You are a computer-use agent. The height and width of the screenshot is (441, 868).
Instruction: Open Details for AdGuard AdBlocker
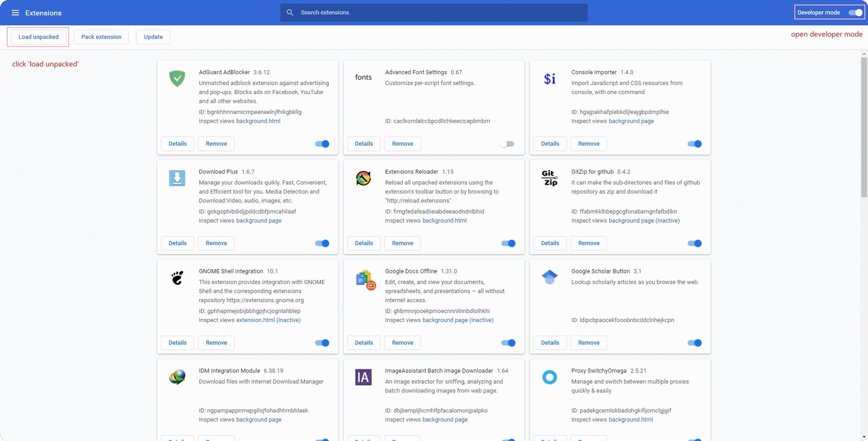point(178,144)
